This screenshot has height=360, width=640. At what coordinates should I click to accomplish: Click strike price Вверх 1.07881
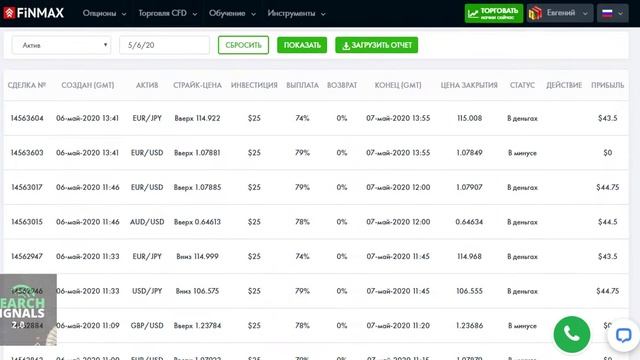197,153
